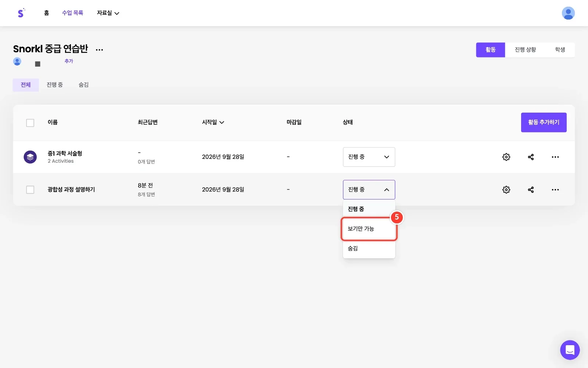Click the 활동 추가하기 button

pos(544,123)
